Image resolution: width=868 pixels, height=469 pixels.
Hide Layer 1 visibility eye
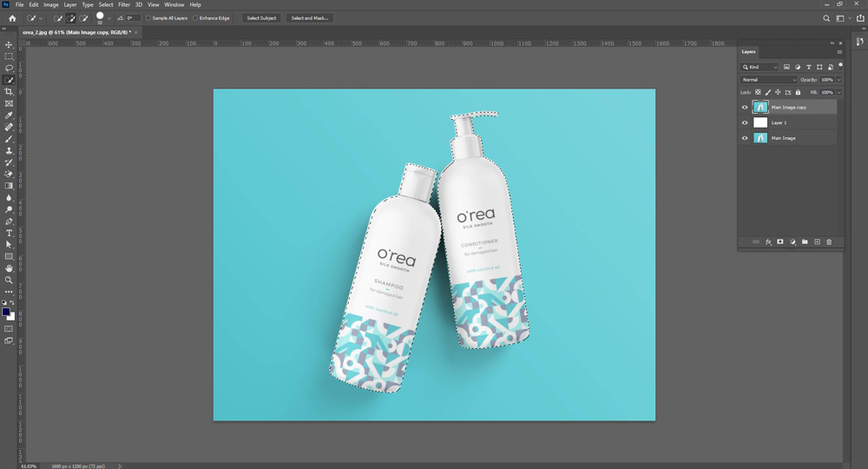[745, 123]
